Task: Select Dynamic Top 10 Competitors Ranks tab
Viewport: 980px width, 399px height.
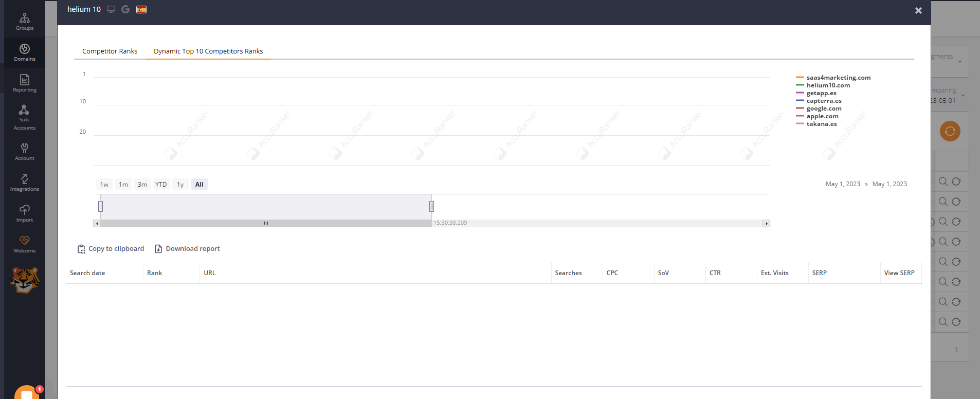Action: pyautogui.click(x=208, y=51)
